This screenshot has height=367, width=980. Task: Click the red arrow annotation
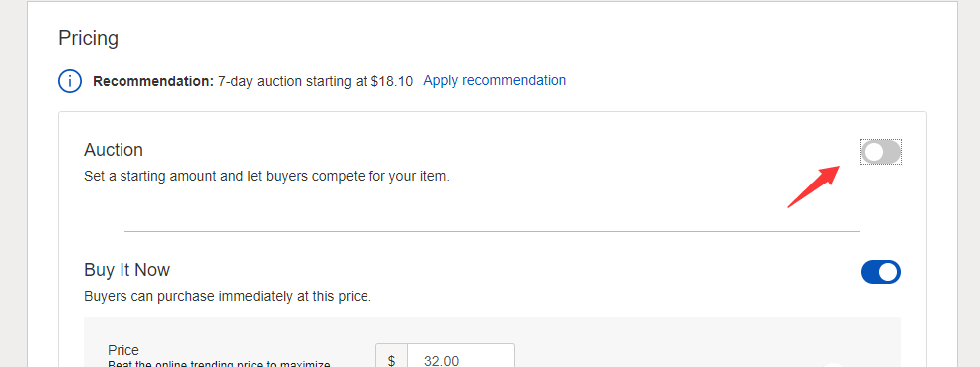point(813,186)
